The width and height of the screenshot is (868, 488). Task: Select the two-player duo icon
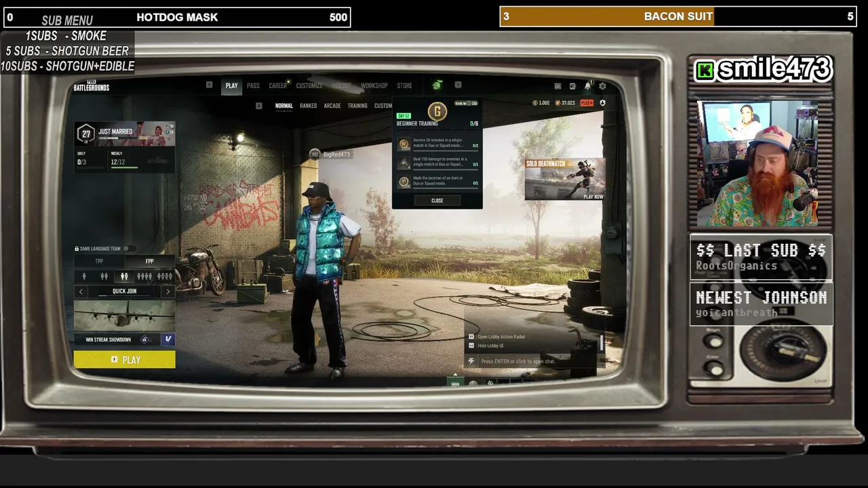click(x=104, y=277)
